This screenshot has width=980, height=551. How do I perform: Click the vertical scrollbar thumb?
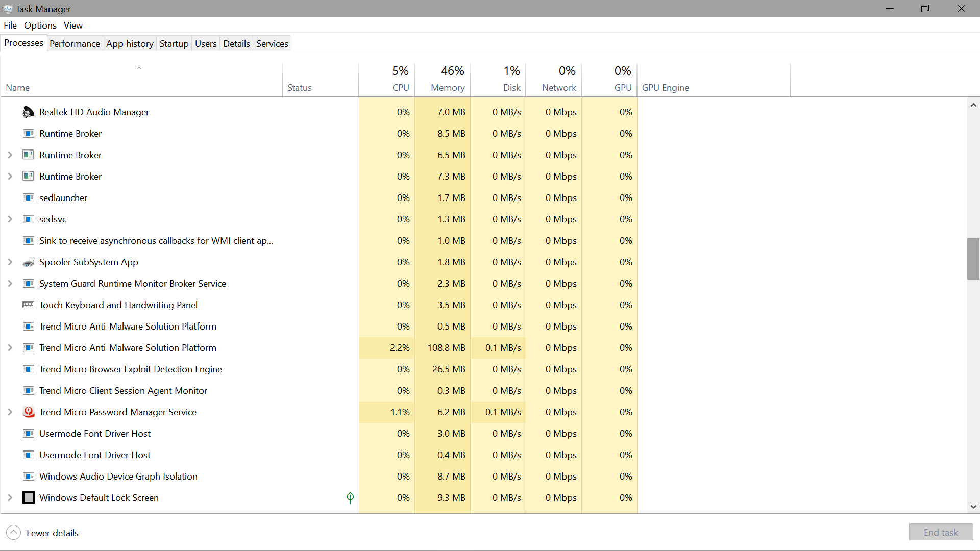tap(973, 259)
